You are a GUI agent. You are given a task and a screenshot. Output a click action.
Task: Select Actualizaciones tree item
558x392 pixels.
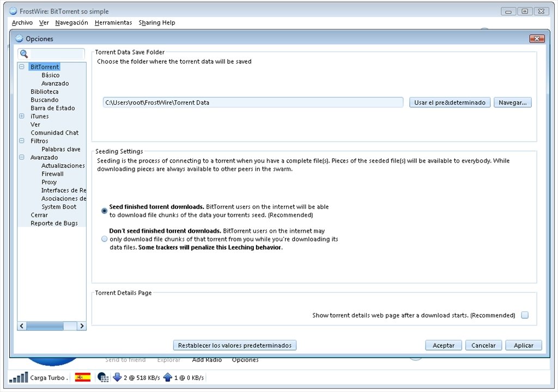click(x=63, y=166)
